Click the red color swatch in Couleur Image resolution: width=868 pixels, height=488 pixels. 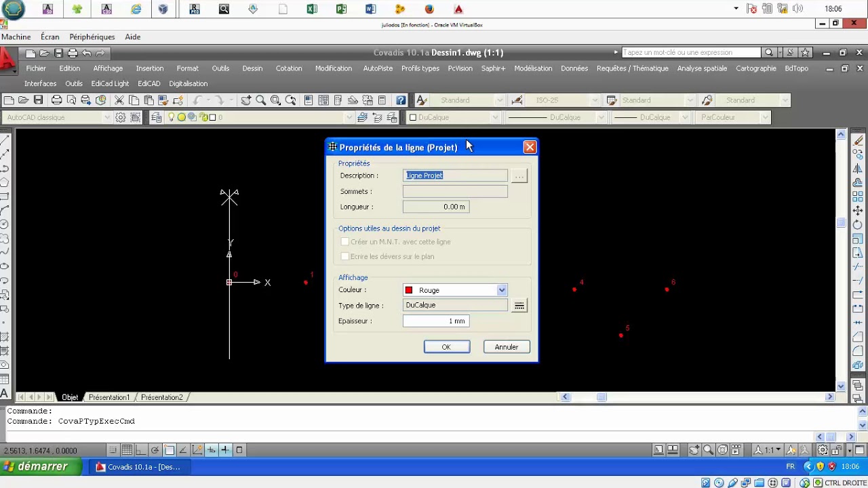point(409,290)
